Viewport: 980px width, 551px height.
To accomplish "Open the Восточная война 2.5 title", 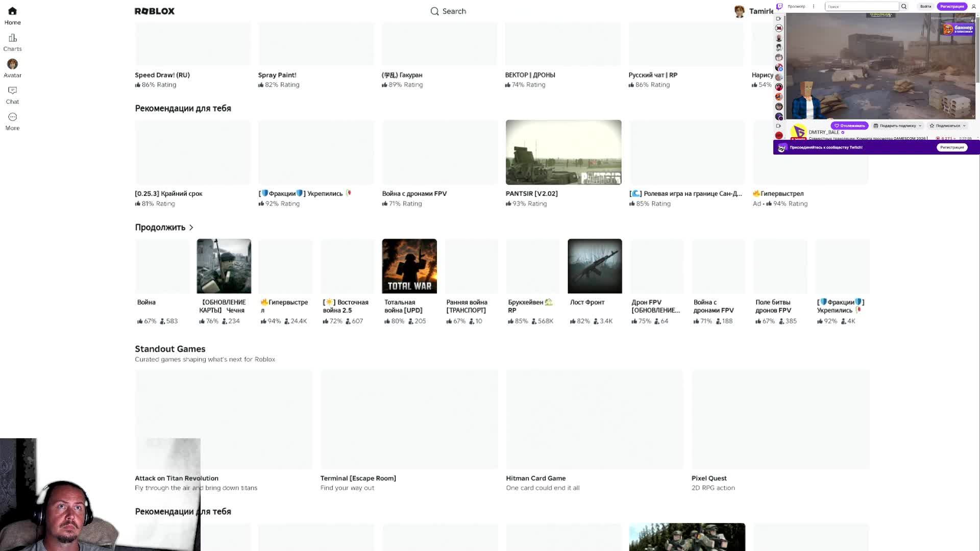I will (x=346, y=306).
